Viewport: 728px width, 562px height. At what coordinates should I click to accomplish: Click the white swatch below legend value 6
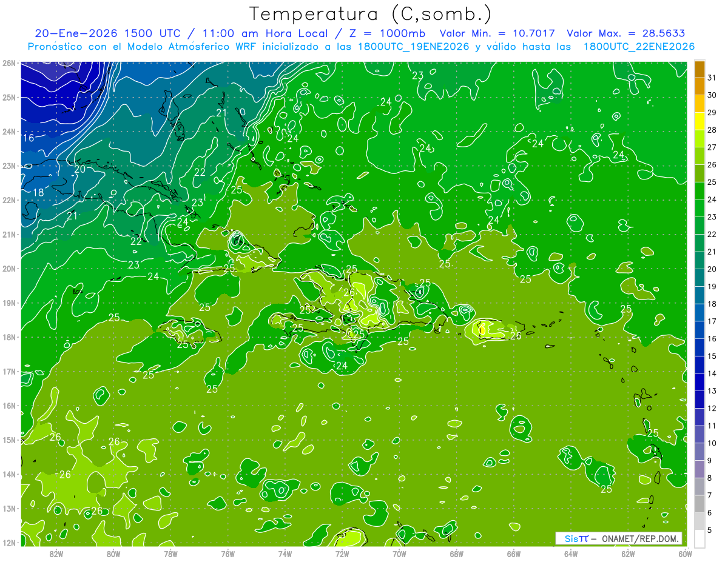[x=699, y=538]
